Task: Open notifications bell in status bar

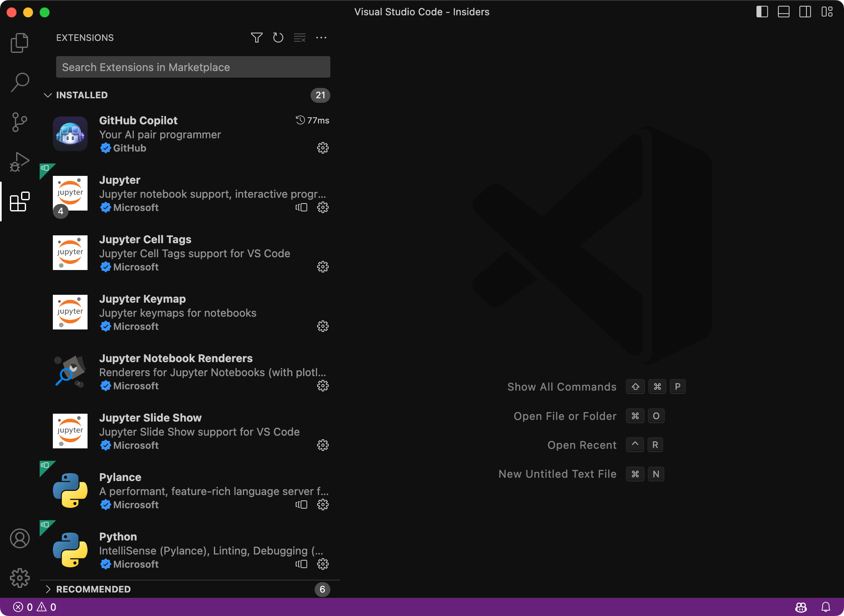Action: (x=826, y=607)
